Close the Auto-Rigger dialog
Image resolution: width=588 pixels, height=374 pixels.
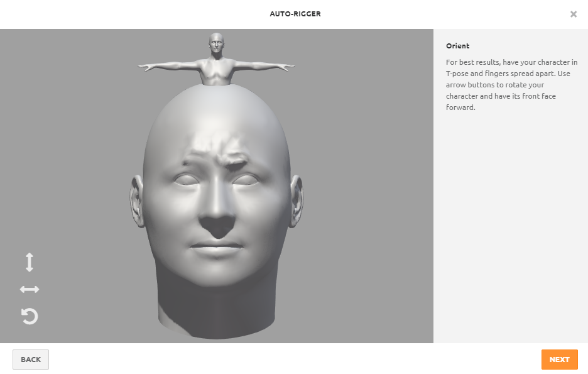tap(574, 14)
